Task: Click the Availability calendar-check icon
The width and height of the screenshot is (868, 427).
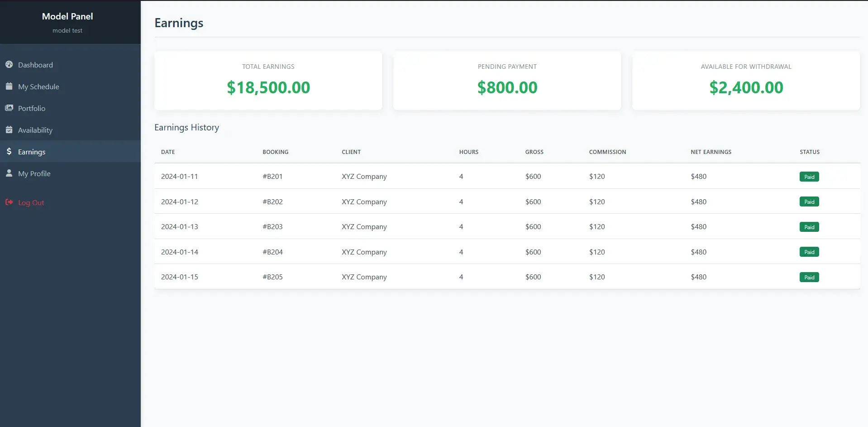Action: pos(9,130)
